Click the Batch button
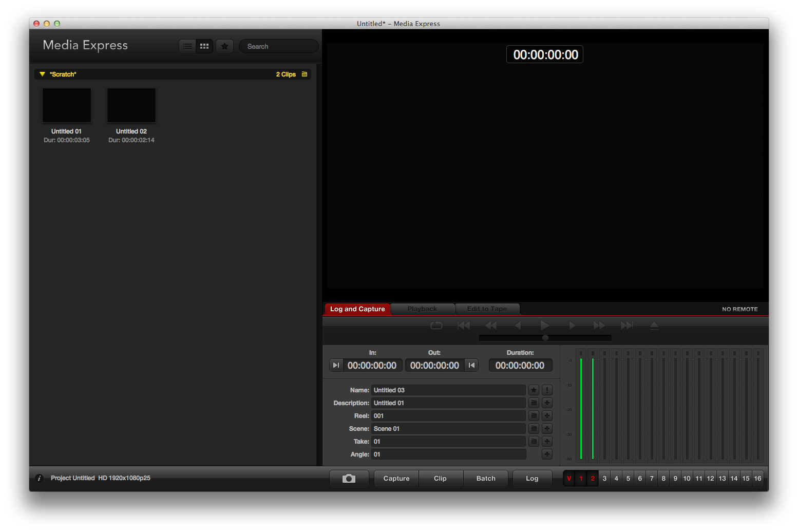The width and height of the screenshot is (798, 532). pyautogui.click(x=486, y=479)
